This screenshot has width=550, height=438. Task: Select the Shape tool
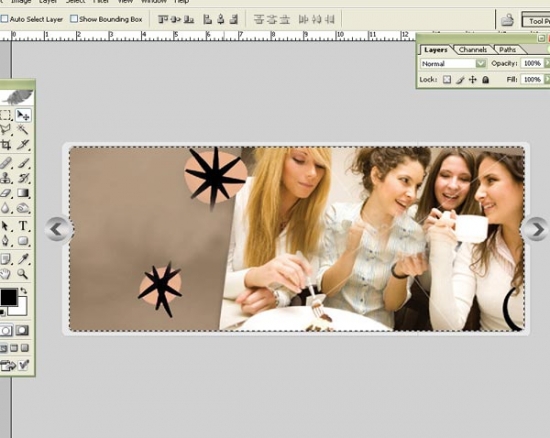point(23,241)
